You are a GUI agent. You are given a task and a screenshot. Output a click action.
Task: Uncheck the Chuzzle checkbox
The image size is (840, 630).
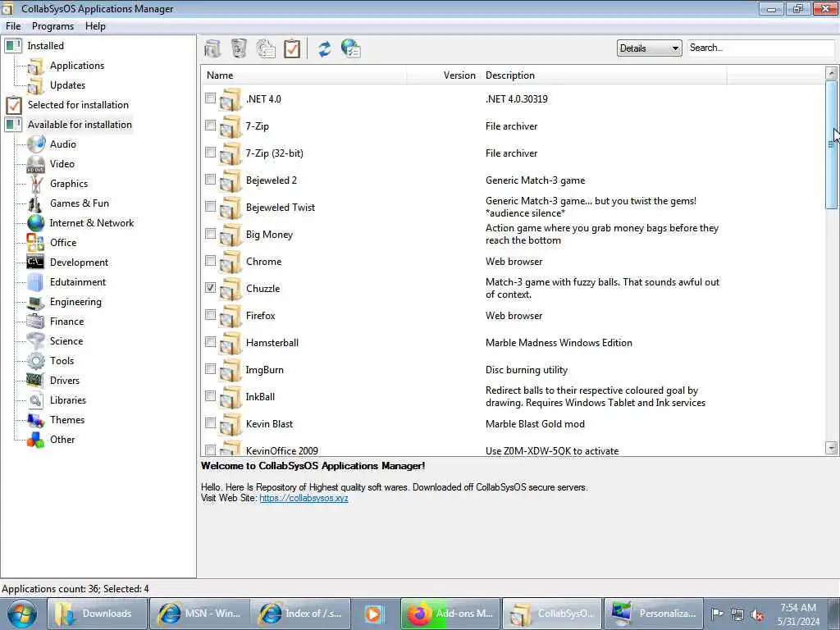coord(211,288)
